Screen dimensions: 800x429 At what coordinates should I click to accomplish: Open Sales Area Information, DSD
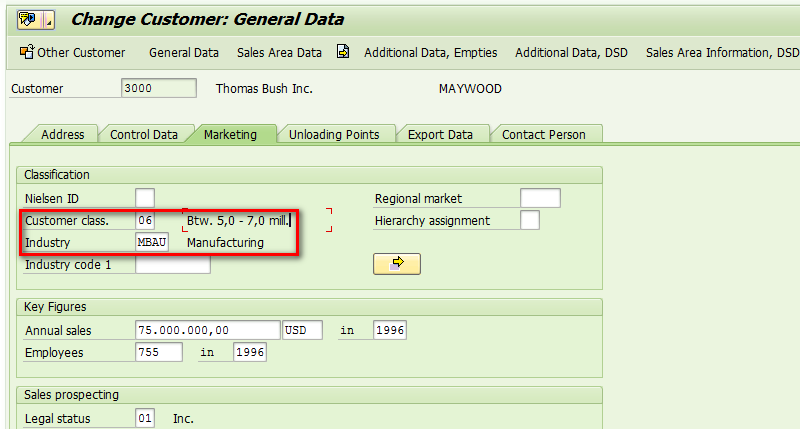coord(722,53)
